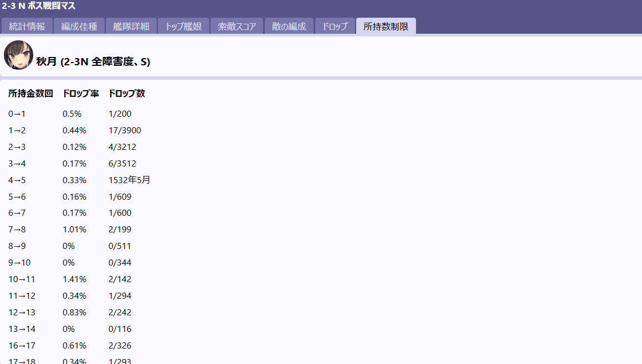Click the 秋月 character portrait

tap(18, 55)
